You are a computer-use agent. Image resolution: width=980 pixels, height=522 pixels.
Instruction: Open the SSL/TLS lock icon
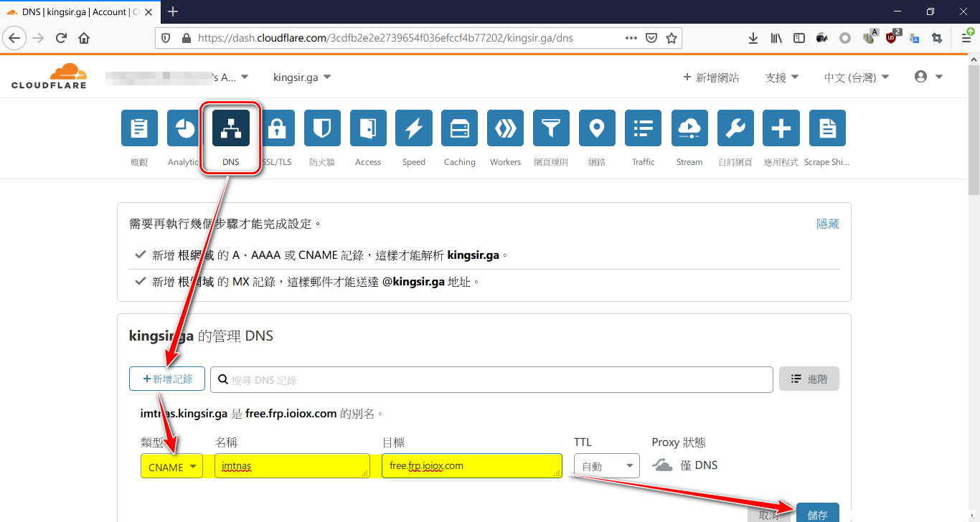pyautogui.click(x=276, y=128)
